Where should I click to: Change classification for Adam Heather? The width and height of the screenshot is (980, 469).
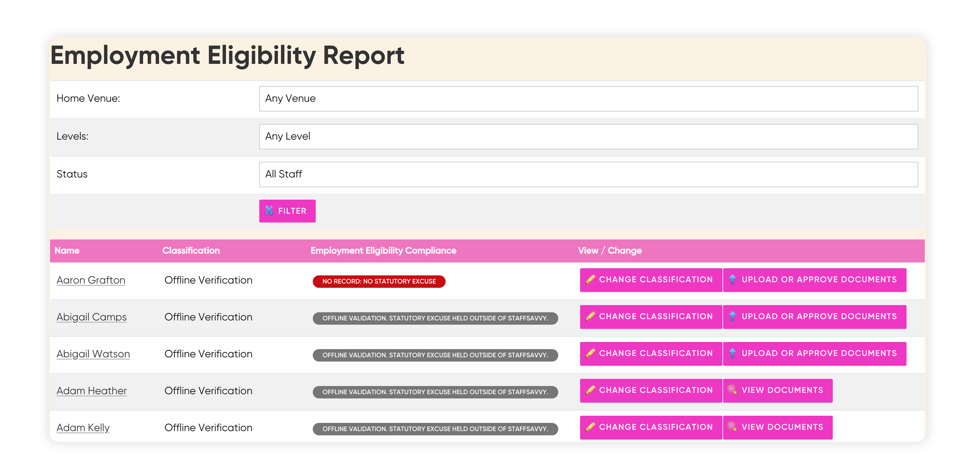651,390
